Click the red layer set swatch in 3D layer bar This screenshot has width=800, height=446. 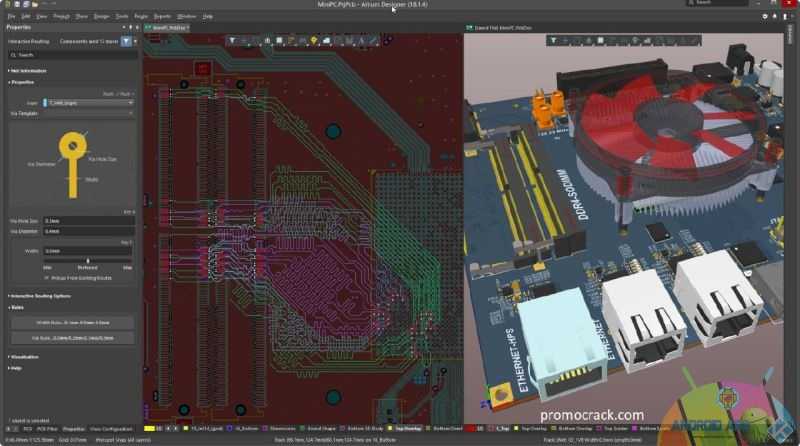coord(470,429)
